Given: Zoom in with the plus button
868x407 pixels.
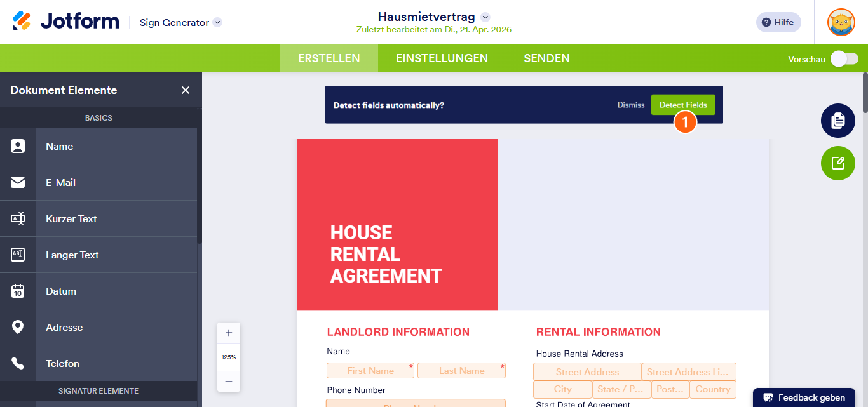Looking at the screenshot, I should click(x=229, y=333).
